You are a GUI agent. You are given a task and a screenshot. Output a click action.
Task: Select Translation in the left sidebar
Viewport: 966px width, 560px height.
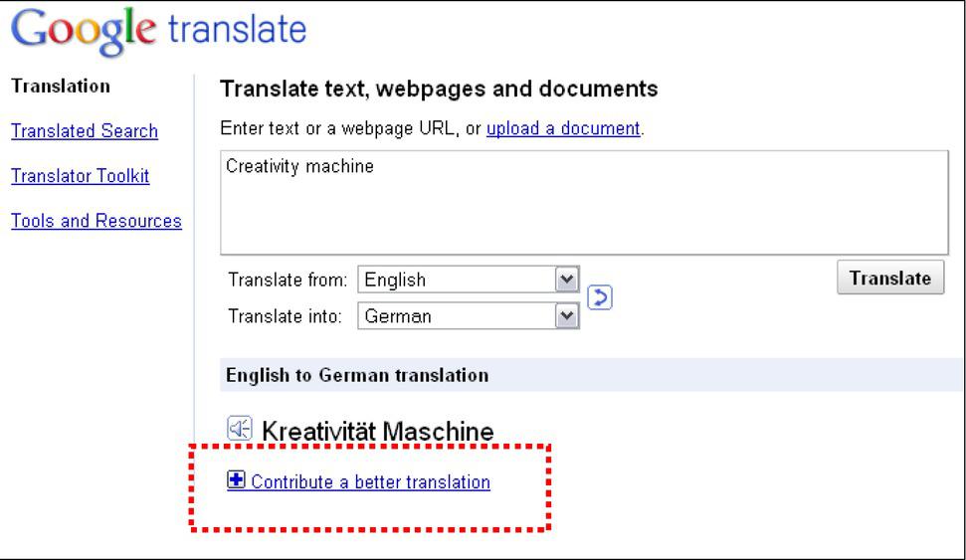point(62,87)
